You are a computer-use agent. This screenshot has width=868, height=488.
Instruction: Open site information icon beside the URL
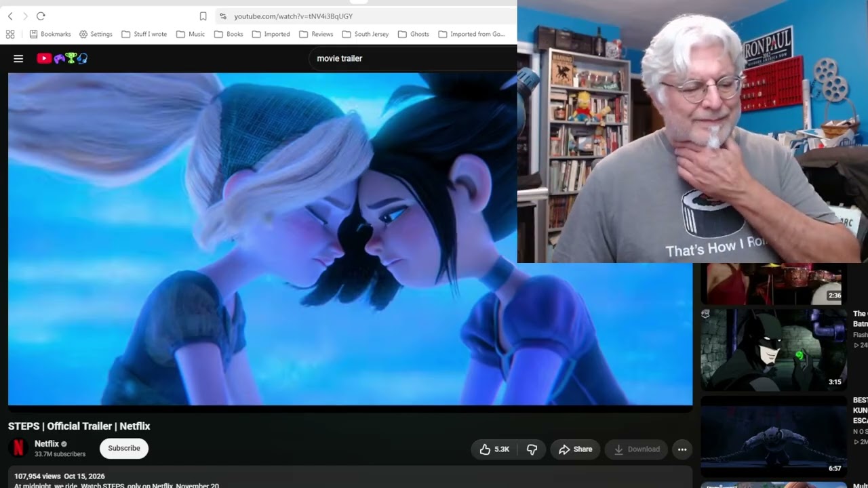click(x=222, y=16)
